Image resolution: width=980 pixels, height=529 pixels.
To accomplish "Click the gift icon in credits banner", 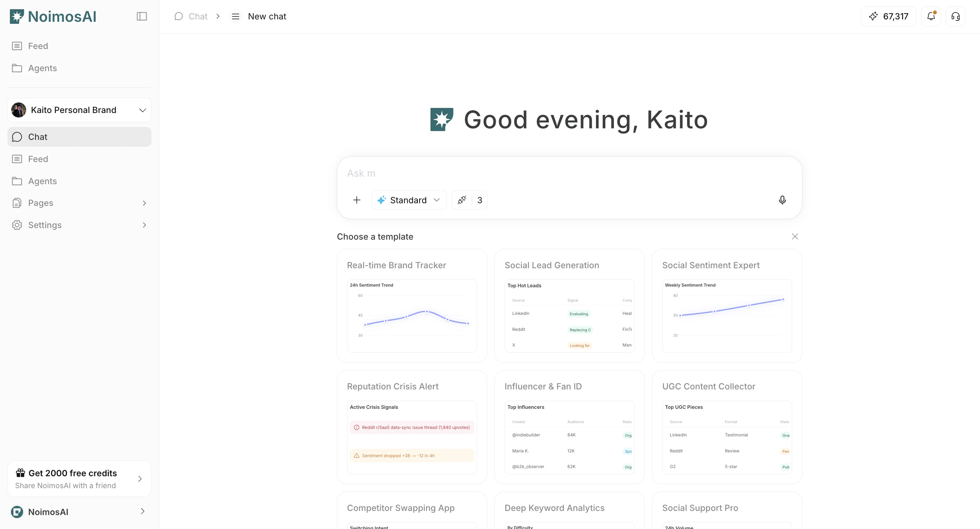I will (x=20, y=473).
